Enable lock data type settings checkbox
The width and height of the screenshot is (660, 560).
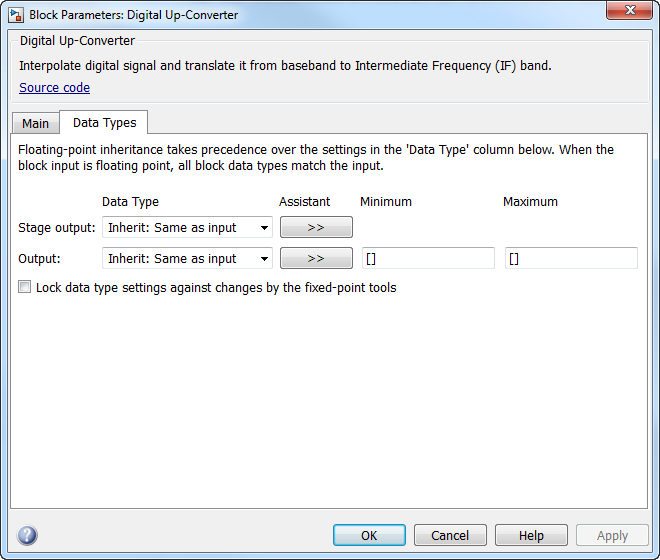tap(24, 287)
